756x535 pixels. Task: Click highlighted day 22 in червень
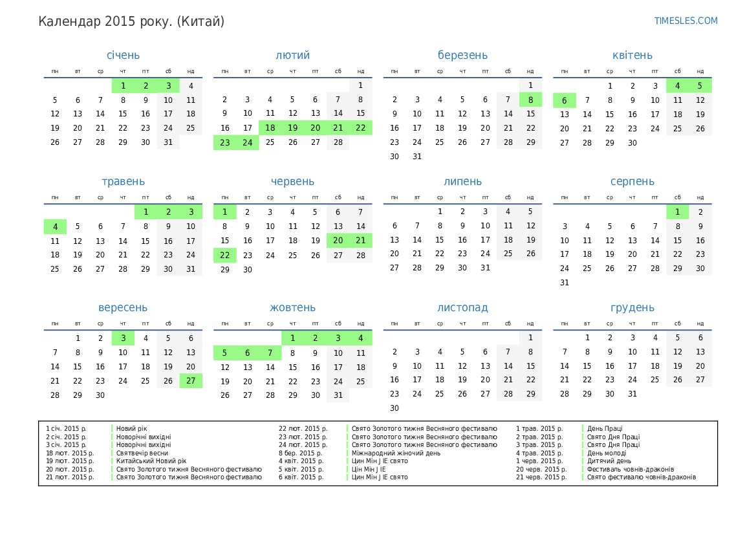225,255
